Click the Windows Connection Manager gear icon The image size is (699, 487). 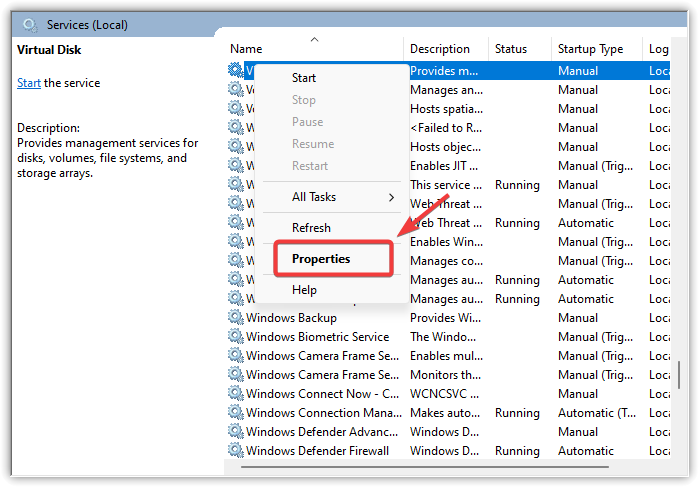(236, 413)
